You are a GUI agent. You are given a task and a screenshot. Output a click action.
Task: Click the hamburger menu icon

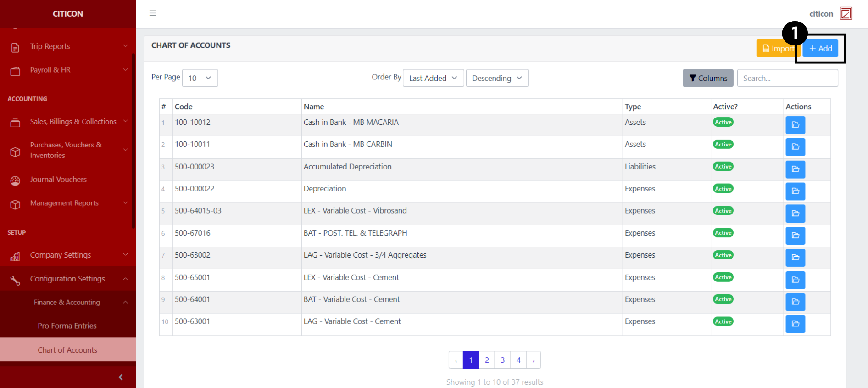click(153, 13)
